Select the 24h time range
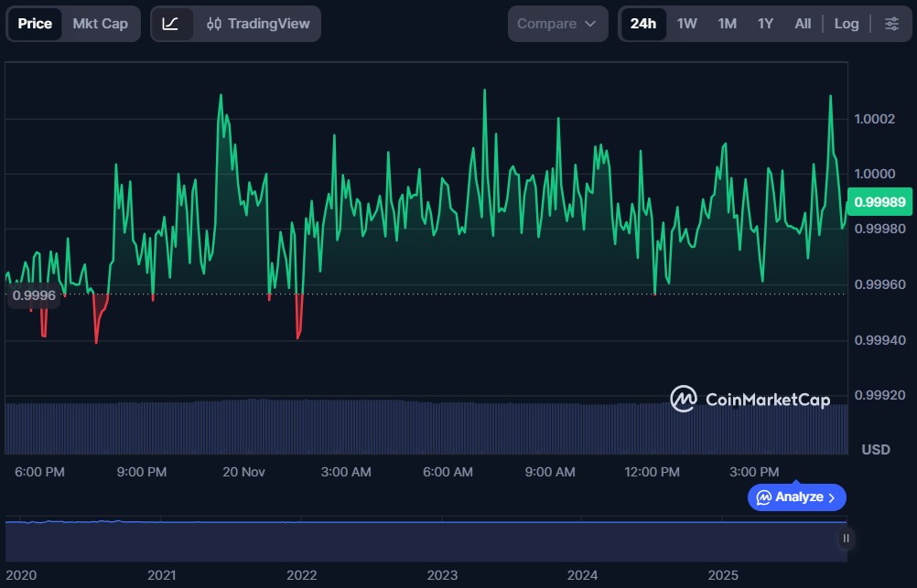Screen dimensions: 917x588 [643, 24]
